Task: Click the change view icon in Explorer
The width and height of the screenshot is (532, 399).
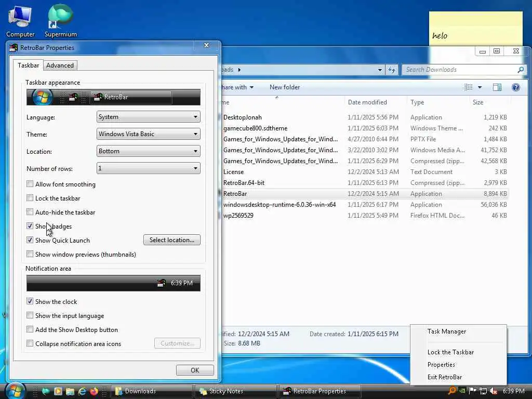Action: (x=468, y=87)
